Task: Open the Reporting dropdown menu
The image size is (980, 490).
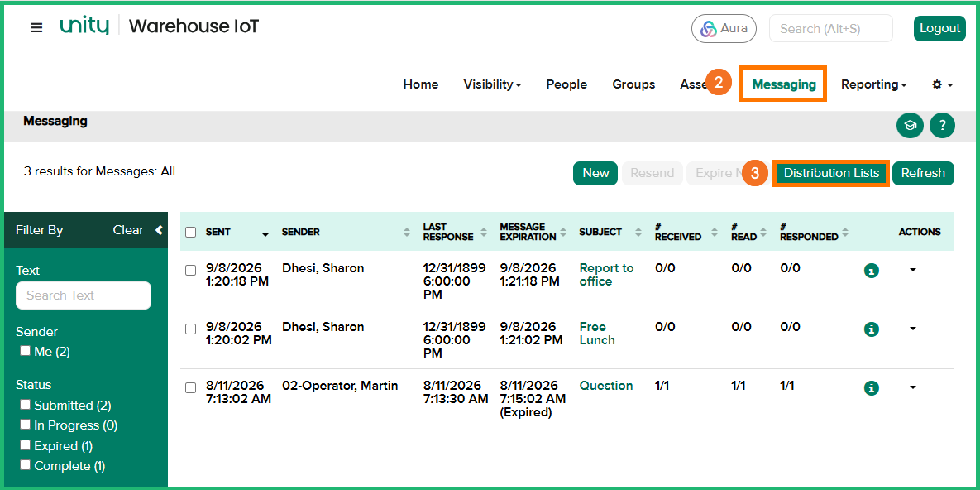Action: 874,84
